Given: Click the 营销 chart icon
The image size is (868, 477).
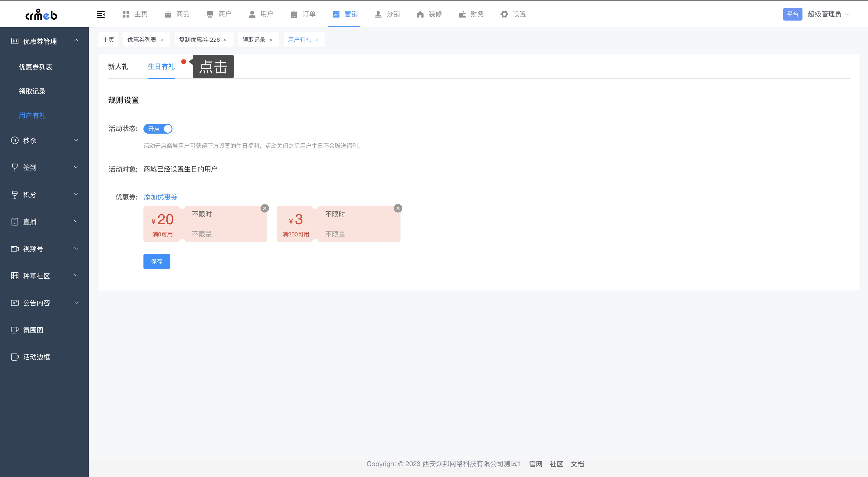Looking at the screenshot, I should (336, 14).
